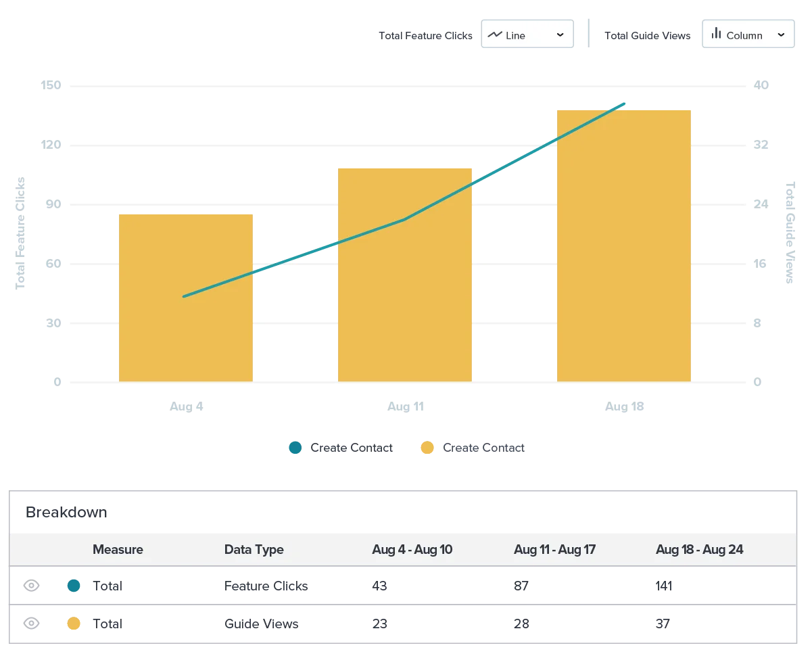
Task: Expand the chevron beside Column
Action: pos(781,34)
